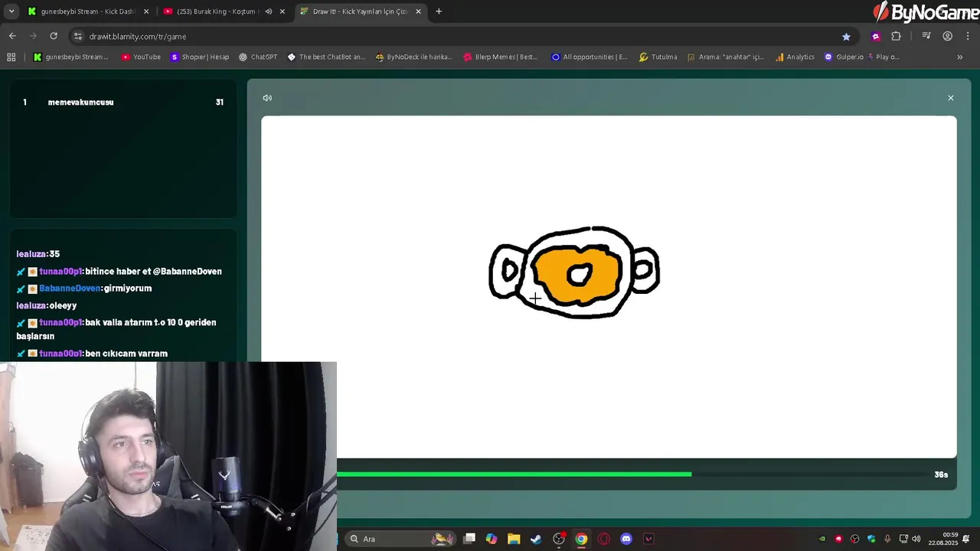Open the YouTube bookmark
Screen dimensions: 980x551
[141, 57]
